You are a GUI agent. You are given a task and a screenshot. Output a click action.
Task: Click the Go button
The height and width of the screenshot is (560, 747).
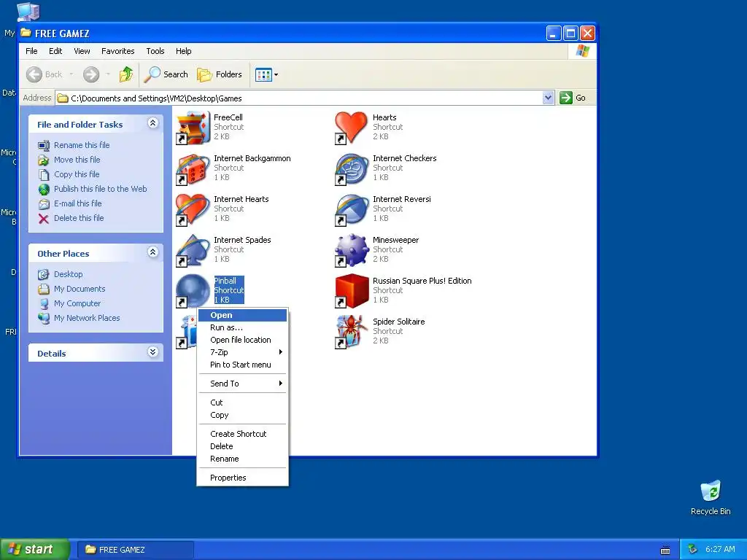[x=573, y=98]
